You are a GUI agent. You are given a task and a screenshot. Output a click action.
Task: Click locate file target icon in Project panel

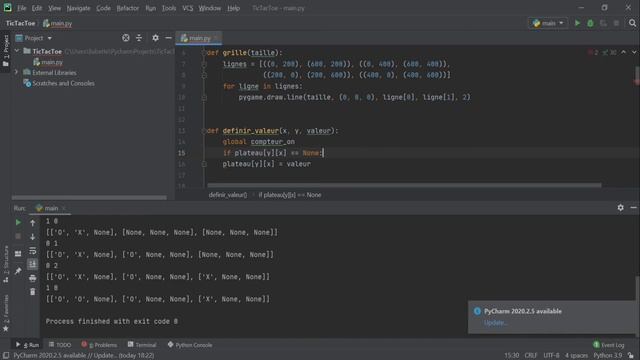tap(126, 38)
